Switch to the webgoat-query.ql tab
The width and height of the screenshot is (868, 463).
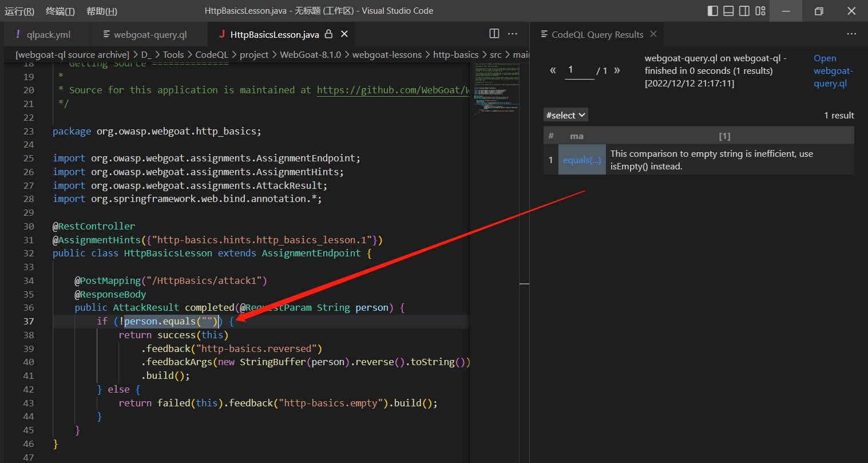point(150,34)
